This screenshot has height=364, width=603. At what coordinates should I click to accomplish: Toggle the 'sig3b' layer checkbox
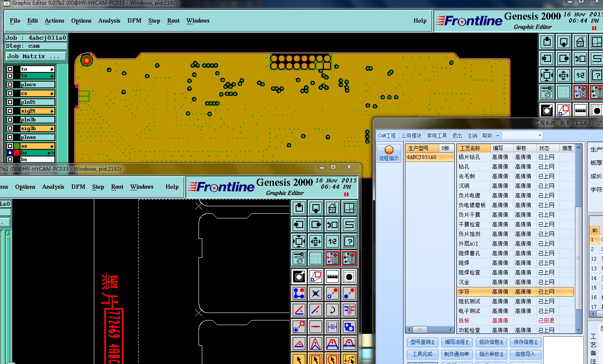tap(10, 128)
